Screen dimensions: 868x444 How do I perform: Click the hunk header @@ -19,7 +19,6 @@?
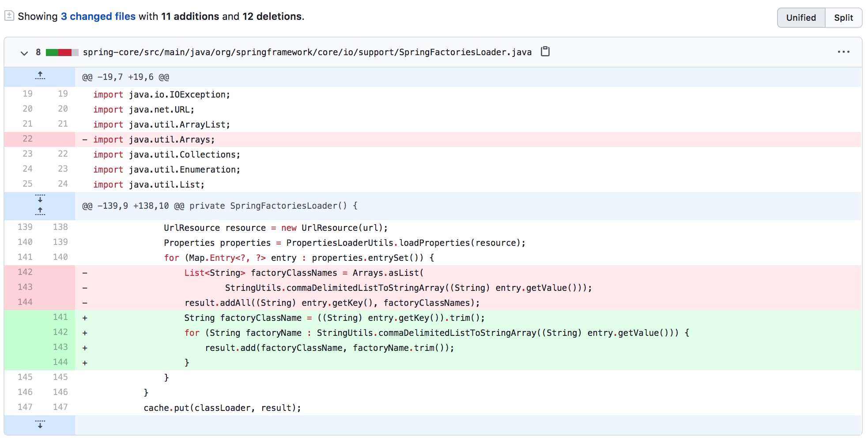coord(125,77)
